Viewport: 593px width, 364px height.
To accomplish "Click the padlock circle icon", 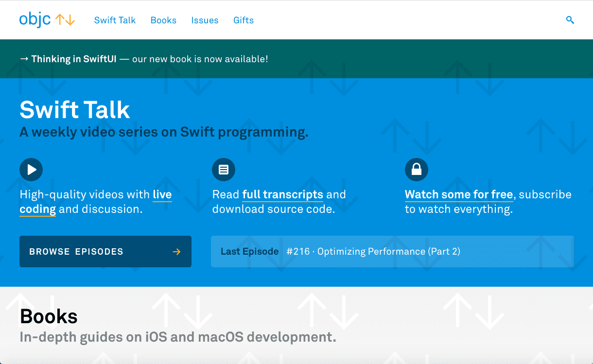I will (417, 170).
